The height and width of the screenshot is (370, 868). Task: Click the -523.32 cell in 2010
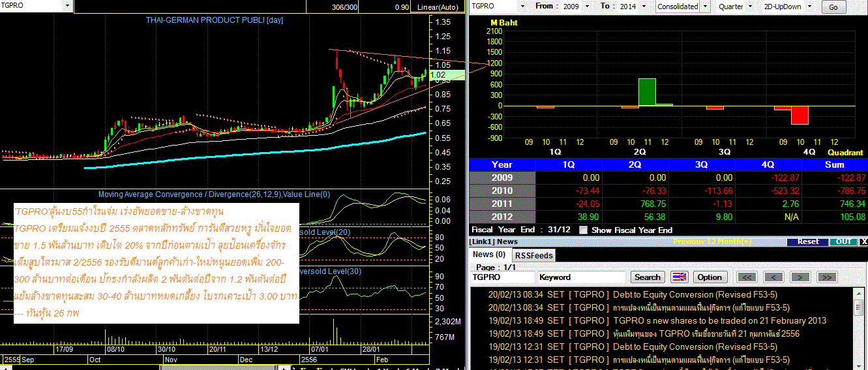click(768, 191)
